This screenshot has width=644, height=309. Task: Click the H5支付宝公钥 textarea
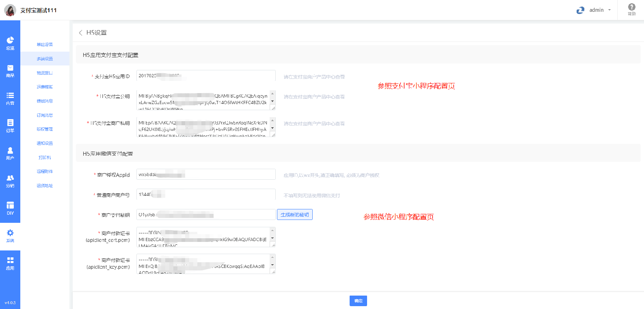(x=206, y=100)
